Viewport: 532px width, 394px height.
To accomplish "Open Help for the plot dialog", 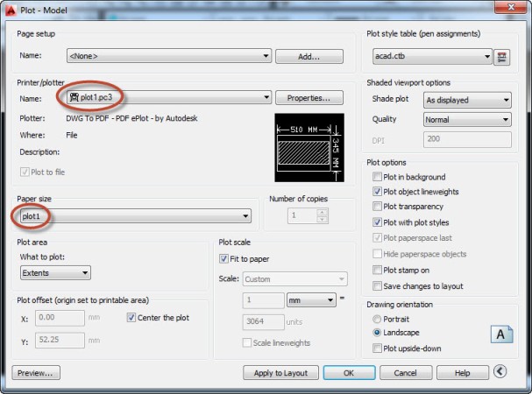I will 463,373.
